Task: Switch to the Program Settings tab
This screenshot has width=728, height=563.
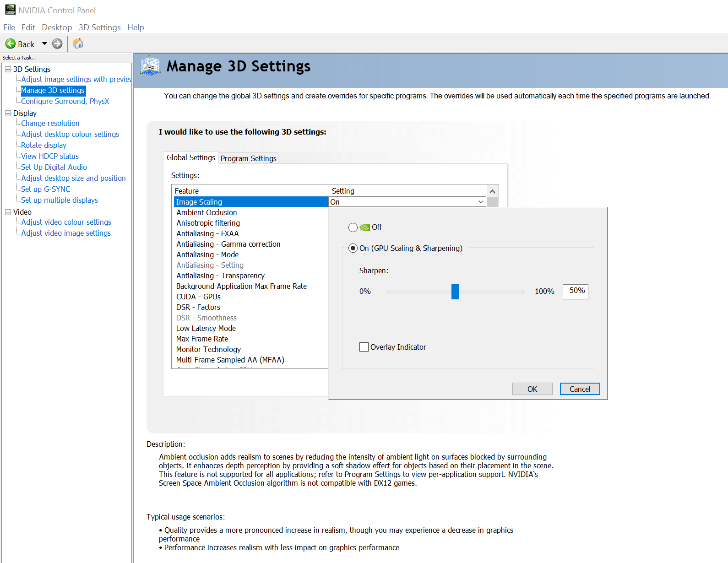Action: point(248,158)
